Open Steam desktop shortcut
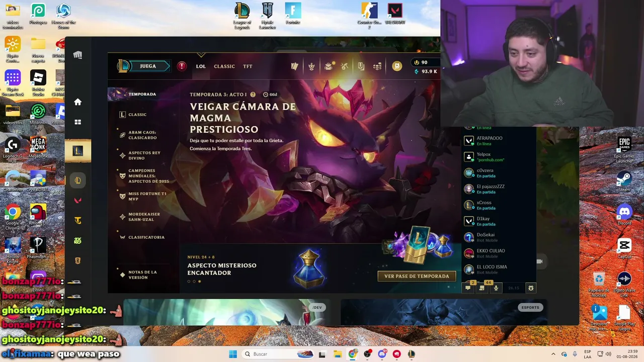 (624, 182)
